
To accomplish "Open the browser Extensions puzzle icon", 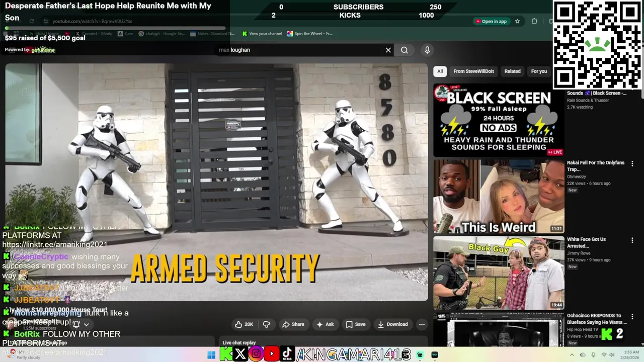I will [x=534, y=21].
